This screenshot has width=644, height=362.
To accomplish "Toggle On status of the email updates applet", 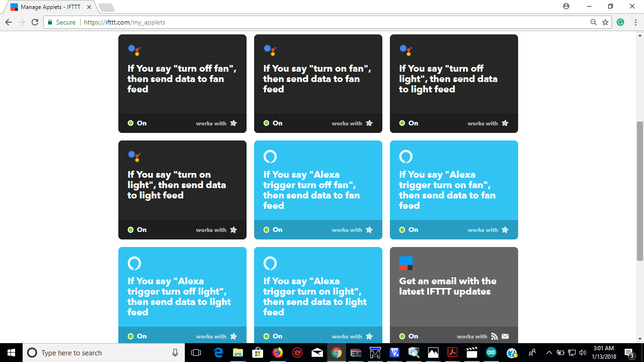I will (409, 336).
